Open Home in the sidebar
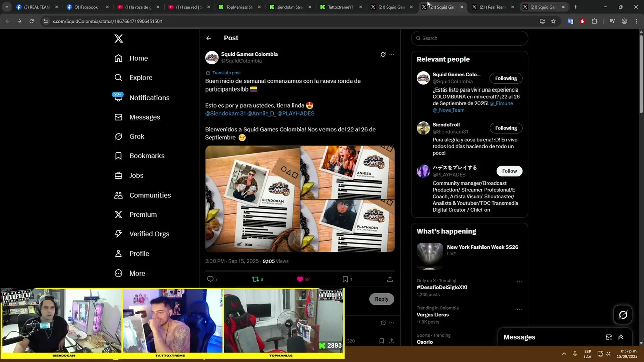644x362 pixels. coord(131,58)
